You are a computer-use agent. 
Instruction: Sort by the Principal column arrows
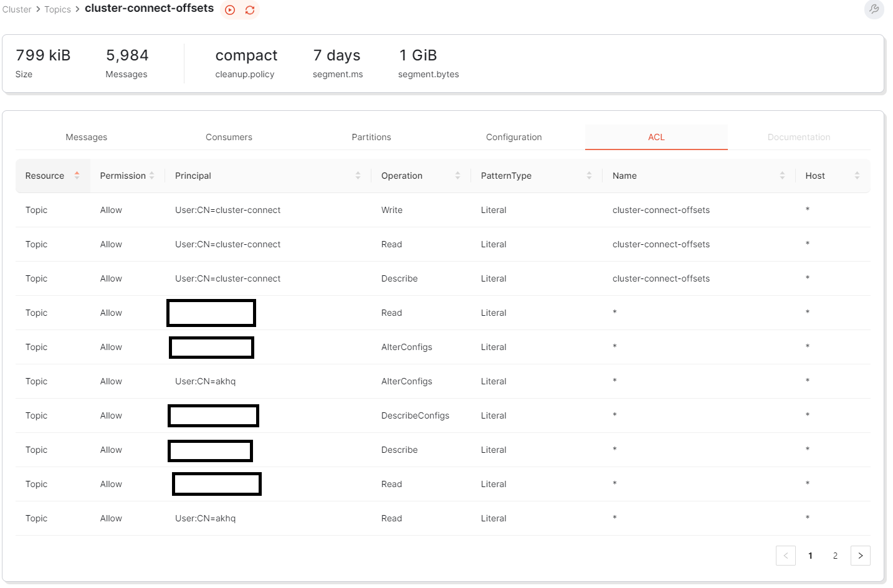pos(358,176)
